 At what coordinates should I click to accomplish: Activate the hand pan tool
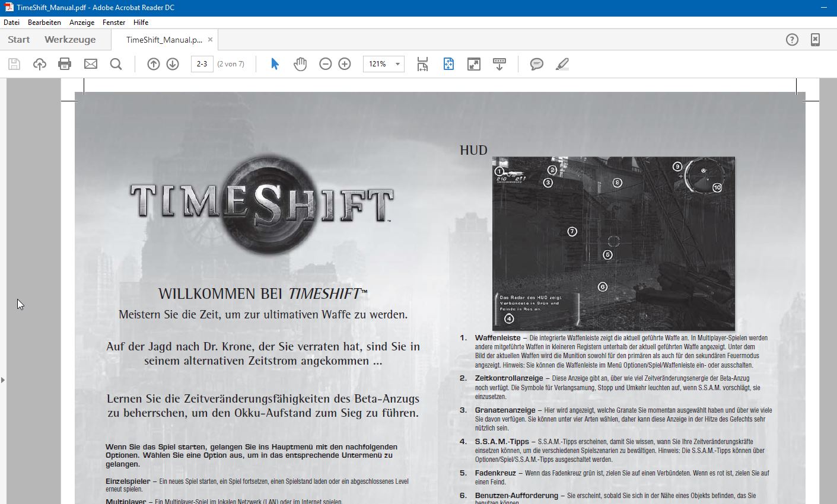[x=300, y=64]
